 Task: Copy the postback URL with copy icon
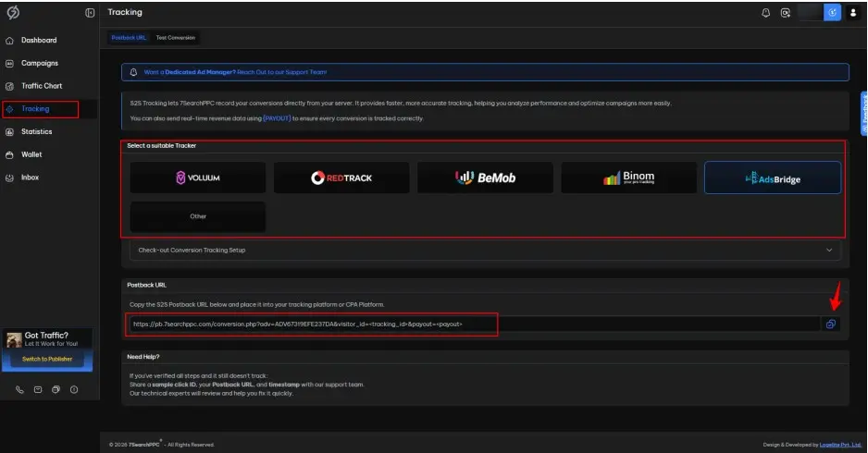coord(830,324)
